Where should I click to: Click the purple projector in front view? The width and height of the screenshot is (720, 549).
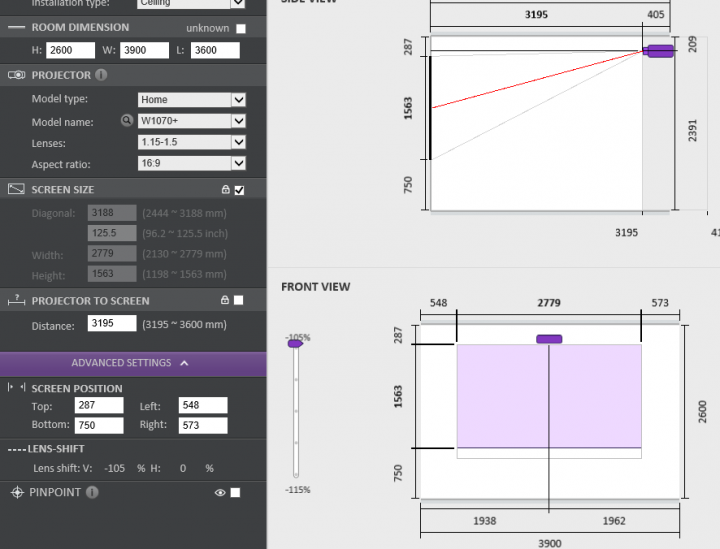point(549,339)
